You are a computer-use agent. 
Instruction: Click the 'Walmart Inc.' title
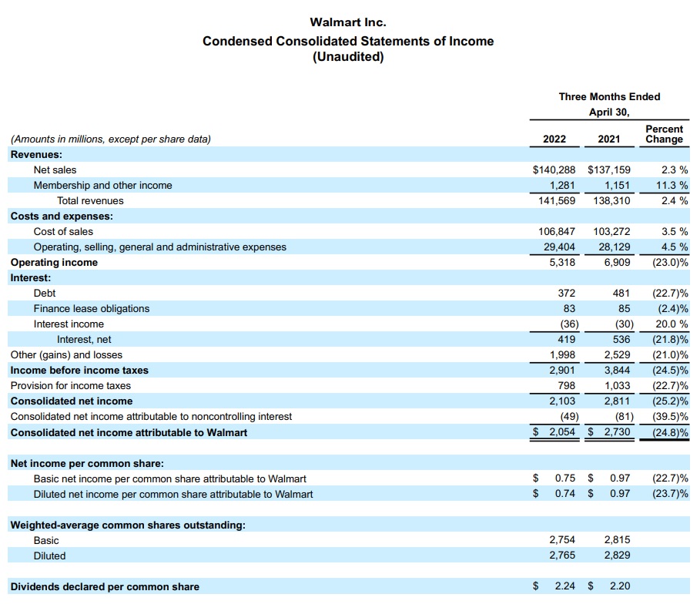click(x=348, y=22)
